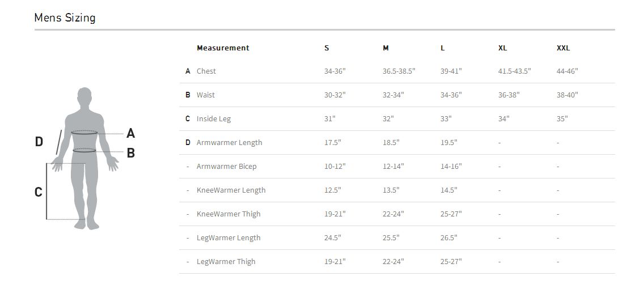Click letter D arm marker on diagram

(x=39, y=142)
